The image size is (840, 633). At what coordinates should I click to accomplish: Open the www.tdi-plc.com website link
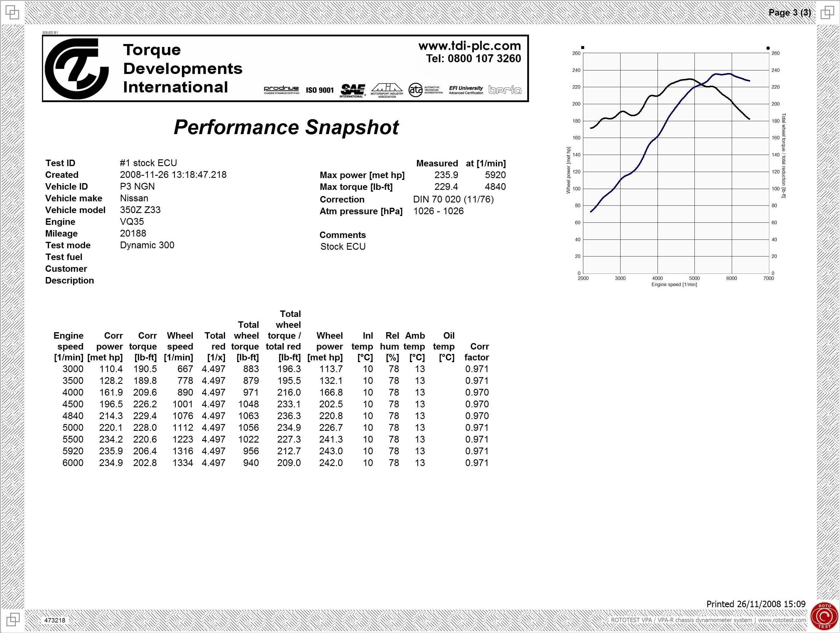click(x=470, y=45)
